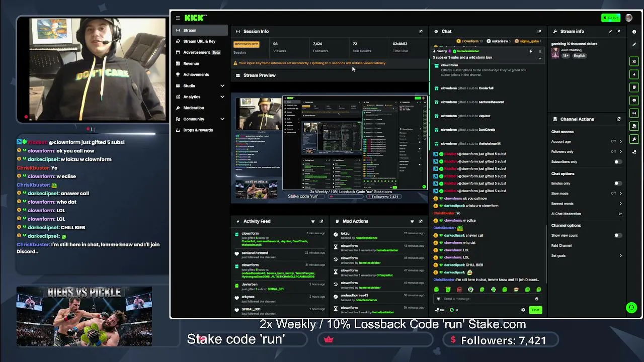
Task: Click the green Go live button
Action: click(611, 18)
